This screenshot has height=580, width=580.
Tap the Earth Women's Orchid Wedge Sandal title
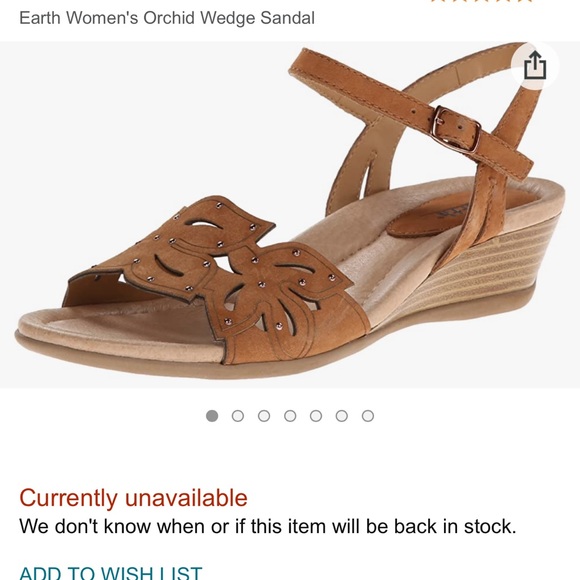coord(167,18)
